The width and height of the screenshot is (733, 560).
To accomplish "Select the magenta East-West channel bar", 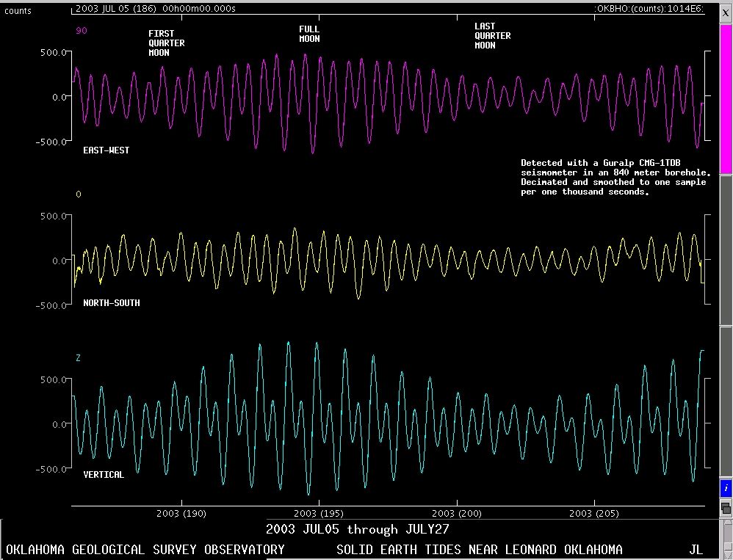I will point(726,98).
